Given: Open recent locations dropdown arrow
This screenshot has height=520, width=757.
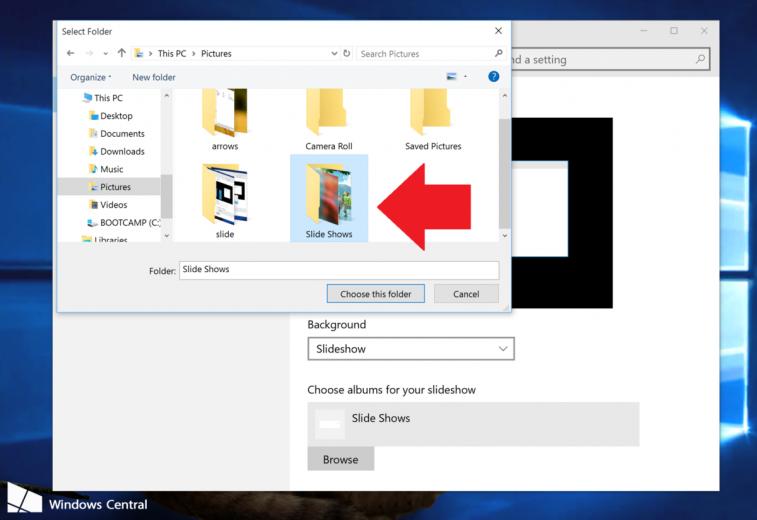Looking at the screenshot, I should coord(106,54).
